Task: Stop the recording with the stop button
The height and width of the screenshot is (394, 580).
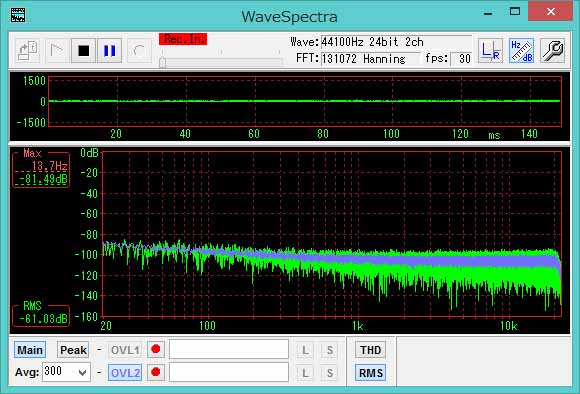Action: tap(84, 50)
